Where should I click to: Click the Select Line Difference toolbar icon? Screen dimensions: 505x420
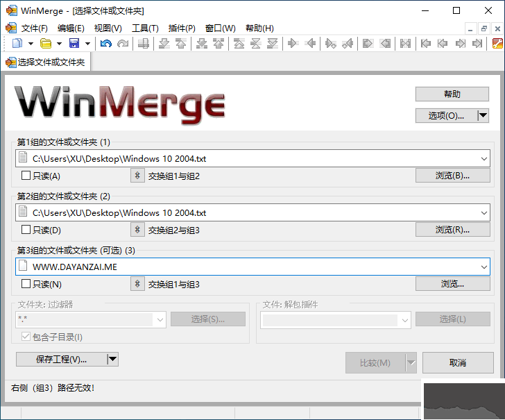coord(144,43)
